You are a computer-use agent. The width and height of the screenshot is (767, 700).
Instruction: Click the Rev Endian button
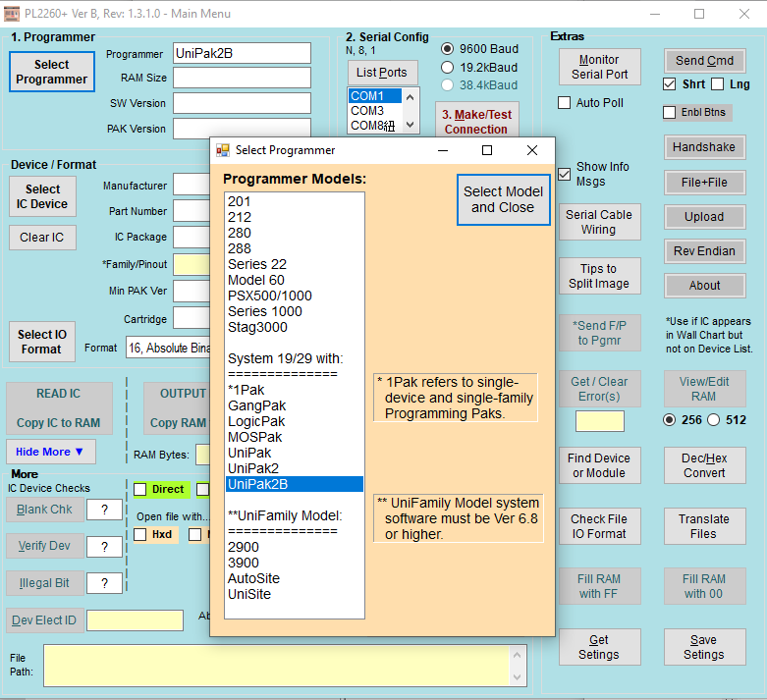(x=704, y=251)
